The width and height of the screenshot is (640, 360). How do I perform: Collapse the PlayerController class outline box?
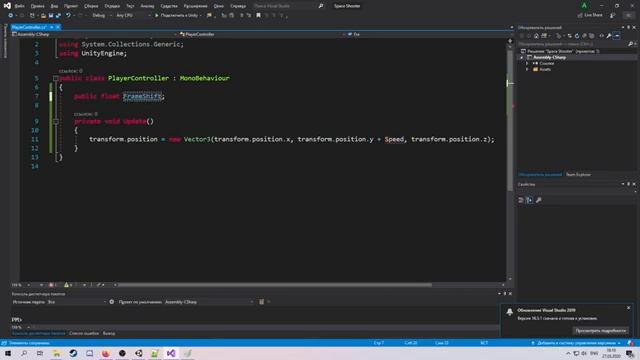pyautogui.click(x=56, y=78)
